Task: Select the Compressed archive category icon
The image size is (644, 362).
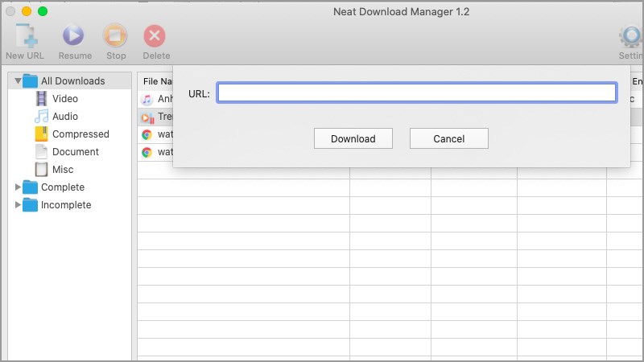Action: [42, 134]
